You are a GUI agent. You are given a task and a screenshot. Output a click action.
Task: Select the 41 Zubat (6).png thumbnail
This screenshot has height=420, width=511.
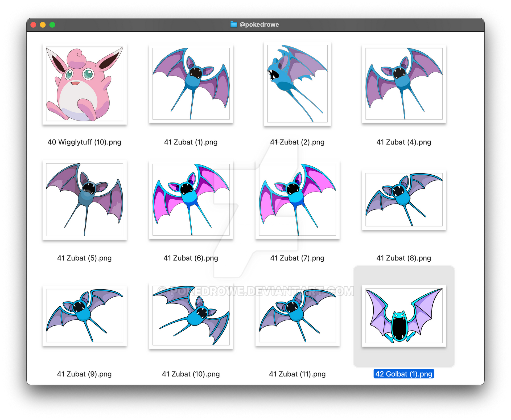coord(191,200)
